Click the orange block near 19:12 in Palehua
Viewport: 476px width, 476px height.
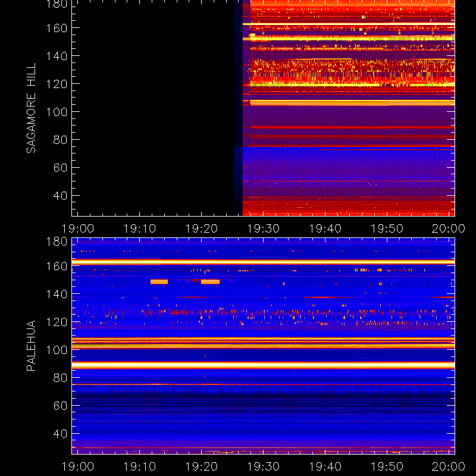(159, 281)
